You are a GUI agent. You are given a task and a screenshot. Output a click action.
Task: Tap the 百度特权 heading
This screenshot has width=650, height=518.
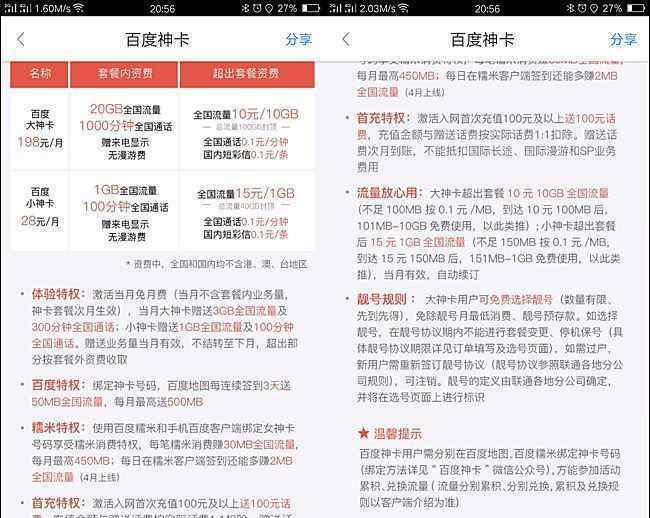click(56, 385)
